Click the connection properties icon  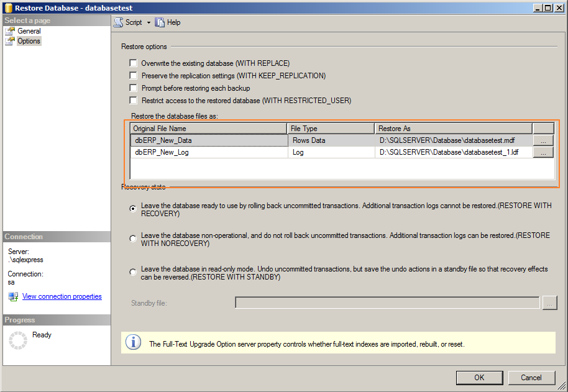click(13, 297)
